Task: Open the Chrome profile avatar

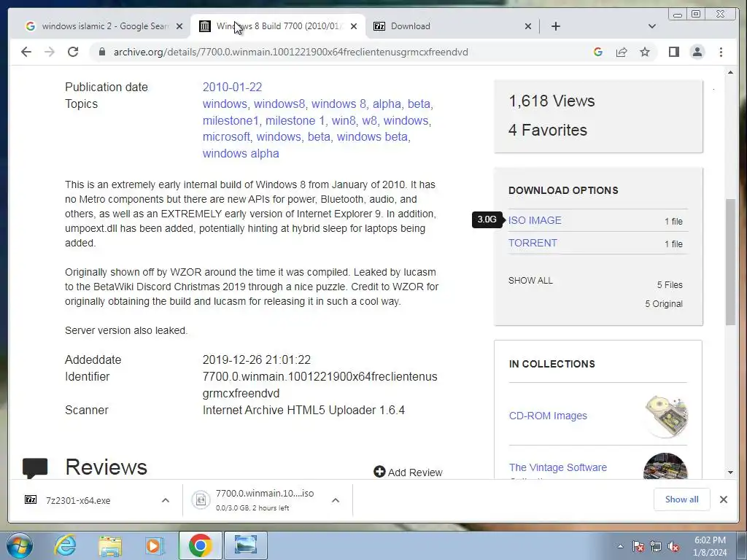Action: [697, 52]
